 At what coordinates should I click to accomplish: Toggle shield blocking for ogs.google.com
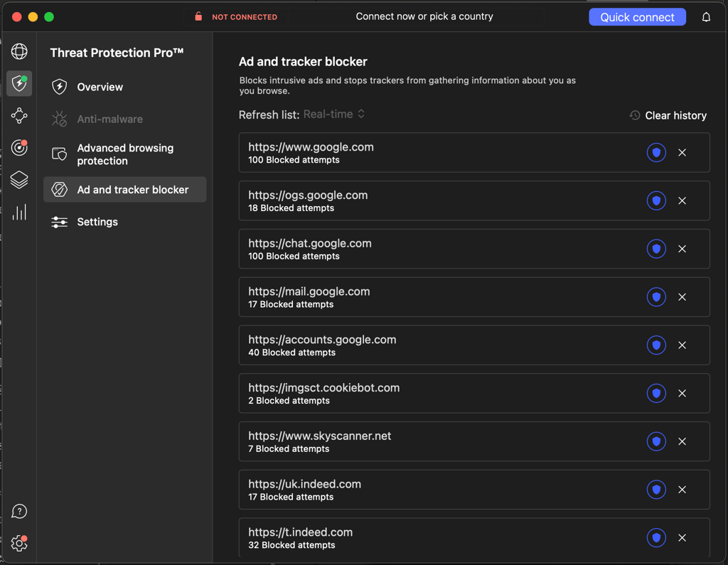(x=656, y=200)
